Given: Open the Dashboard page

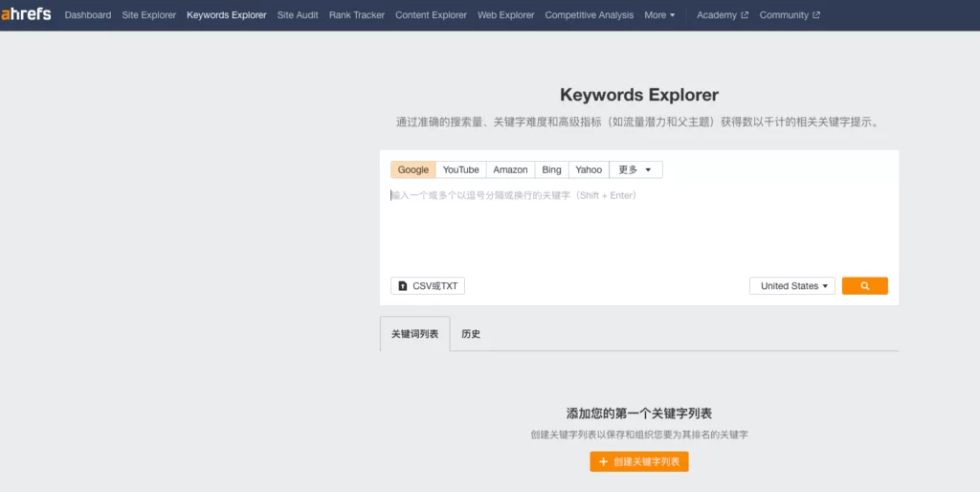Looking at the screenshot, I should point(88,15).
